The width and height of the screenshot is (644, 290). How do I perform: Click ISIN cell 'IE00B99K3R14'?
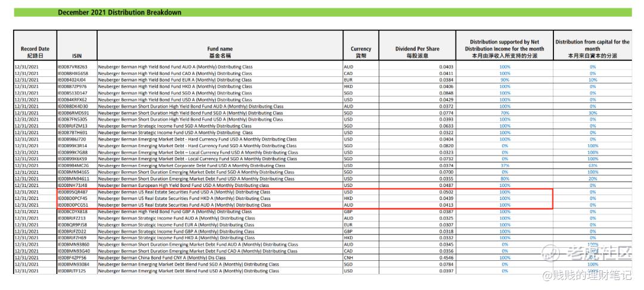(73, 146)
